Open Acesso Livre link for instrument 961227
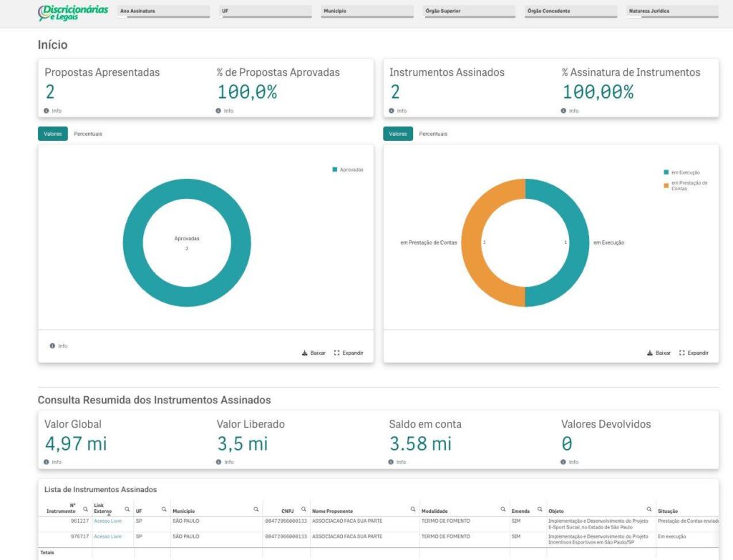The height and width of the screenshot is (560, 733). point(107,521)
